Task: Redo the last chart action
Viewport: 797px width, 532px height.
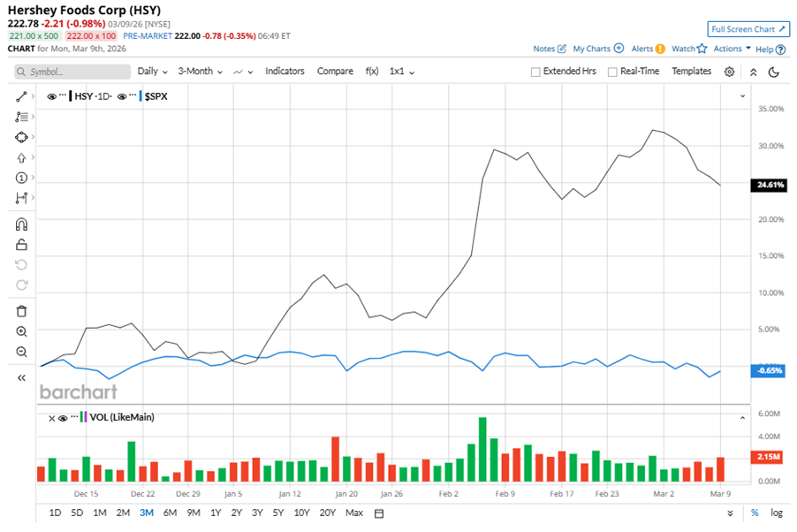Action: [21, 285]
